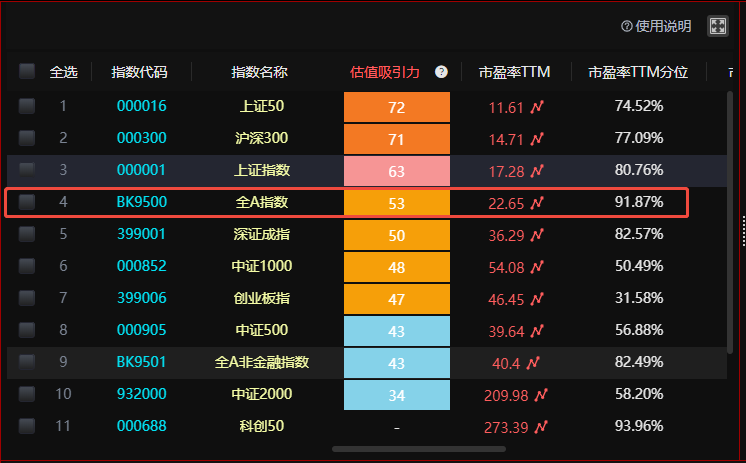The width and height of the screenshot is (746, 463).
Task: Click the yellow 50 valuation cell
Action: [x=397, y=235]
